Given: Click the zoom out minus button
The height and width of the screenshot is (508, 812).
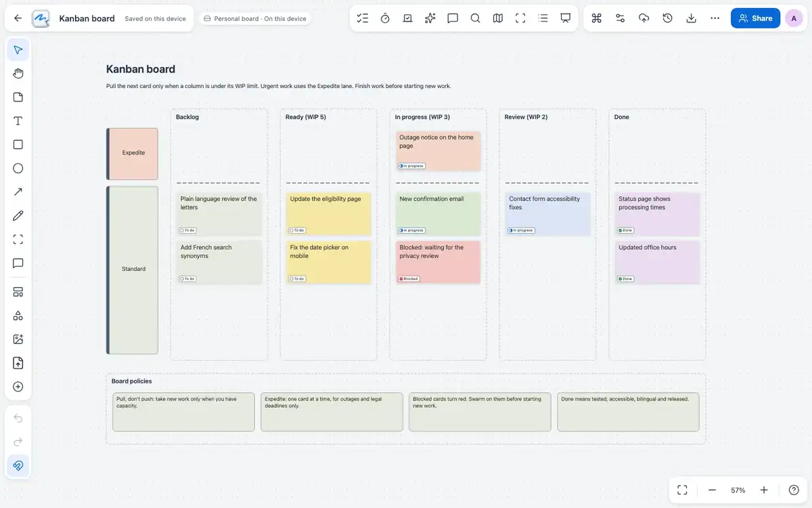Looking at the screenshot, I should [712, 490].
